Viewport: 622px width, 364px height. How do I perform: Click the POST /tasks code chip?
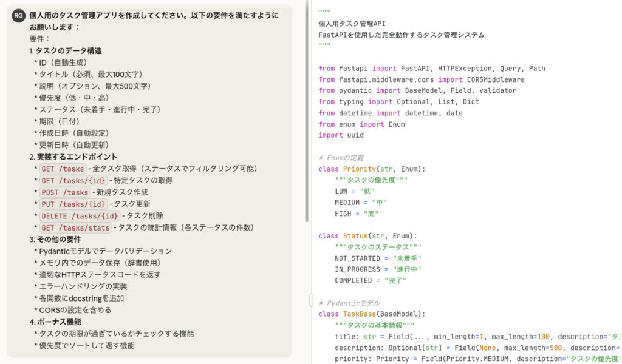[x=64, y=192]
